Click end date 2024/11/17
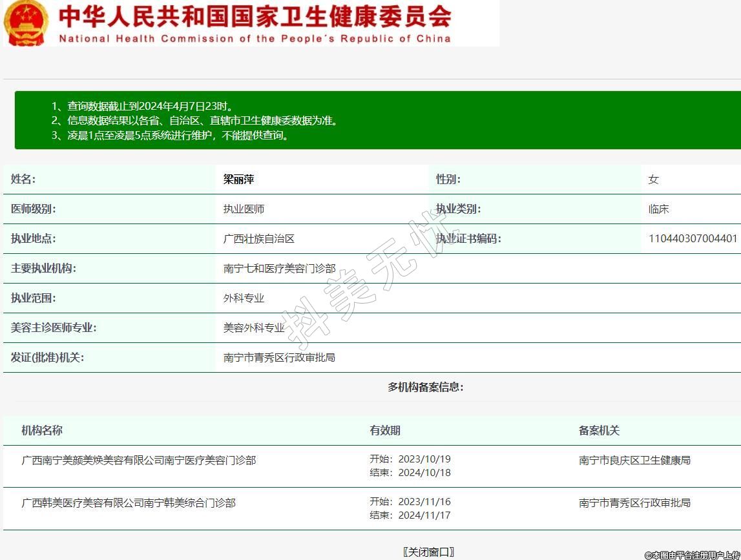 424,515
